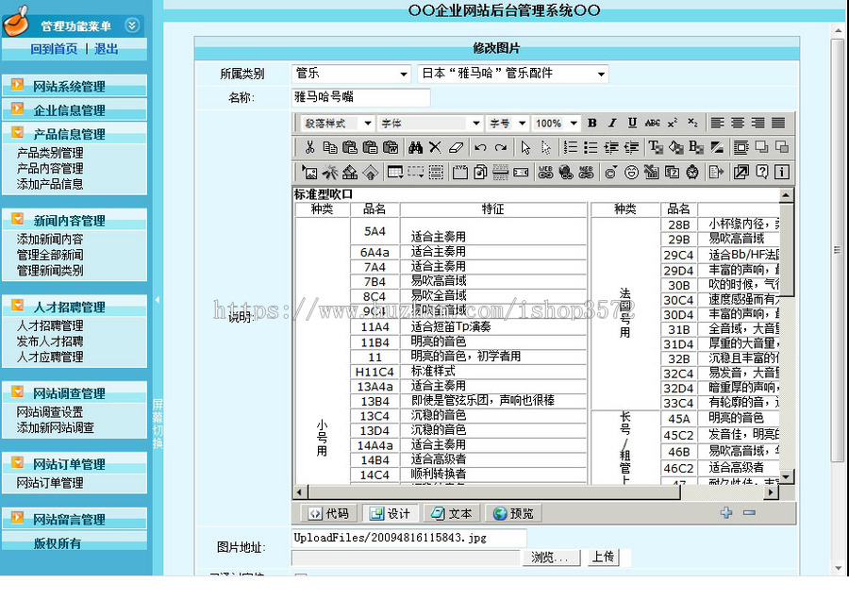
Task: Remove formatting with eraser icon
Action: (456, 147)
